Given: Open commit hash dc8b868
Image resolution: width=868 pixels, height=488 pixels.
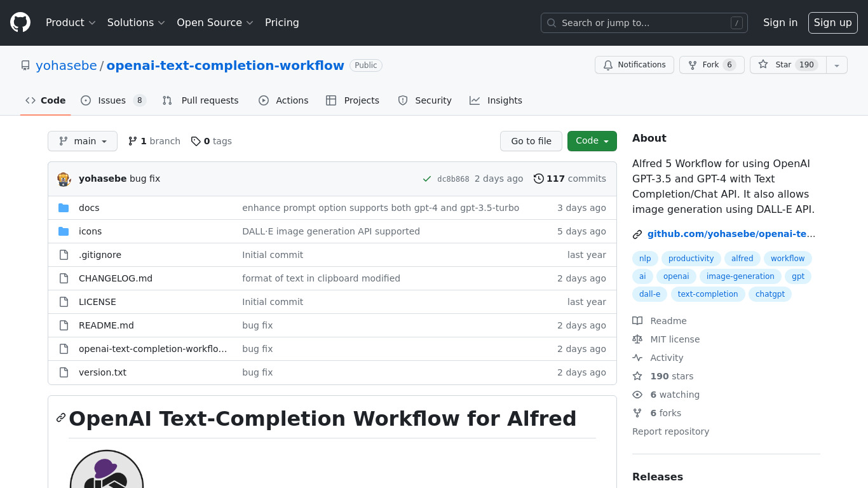Looking at the screenshot, I should [x=453, y=179].
